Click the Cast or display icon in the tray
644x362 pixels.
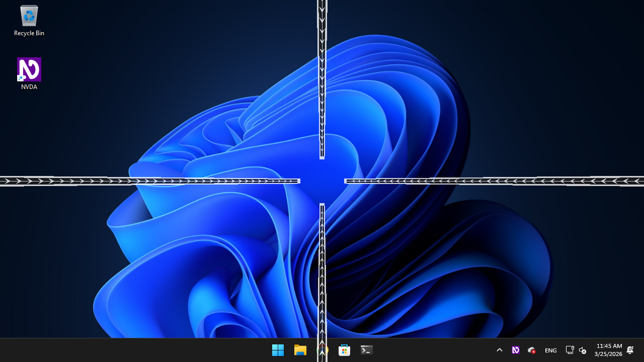[570, 350]
